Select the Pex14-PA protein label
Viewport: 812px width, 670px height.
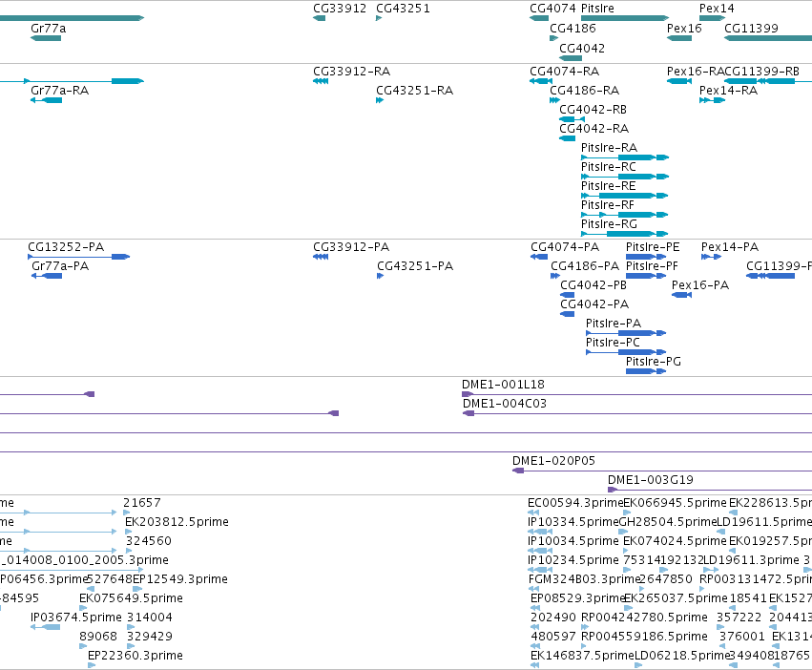(730, 247)
